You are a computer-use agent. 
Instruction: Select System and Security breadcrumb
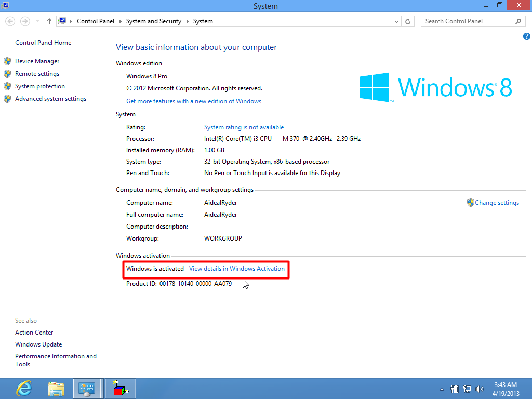click(x=154, y=21)
